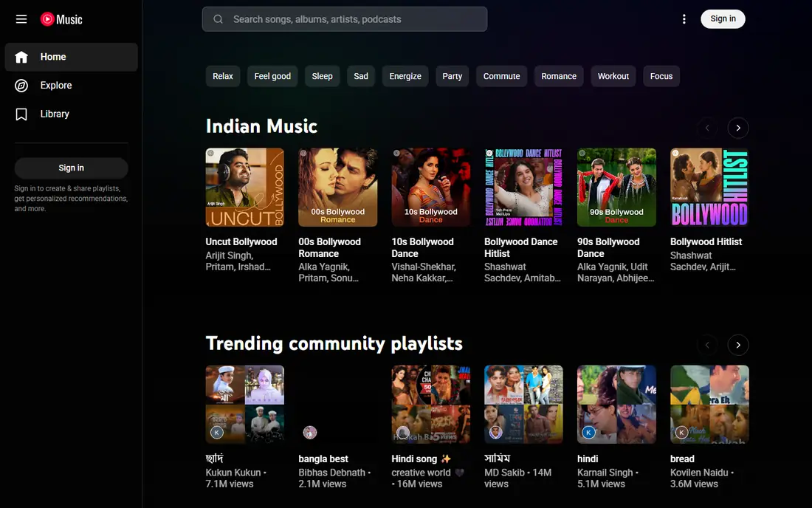This screenshot has width=812, height=508.
Task: Click Hindi song playlist title
Action: 421,459
